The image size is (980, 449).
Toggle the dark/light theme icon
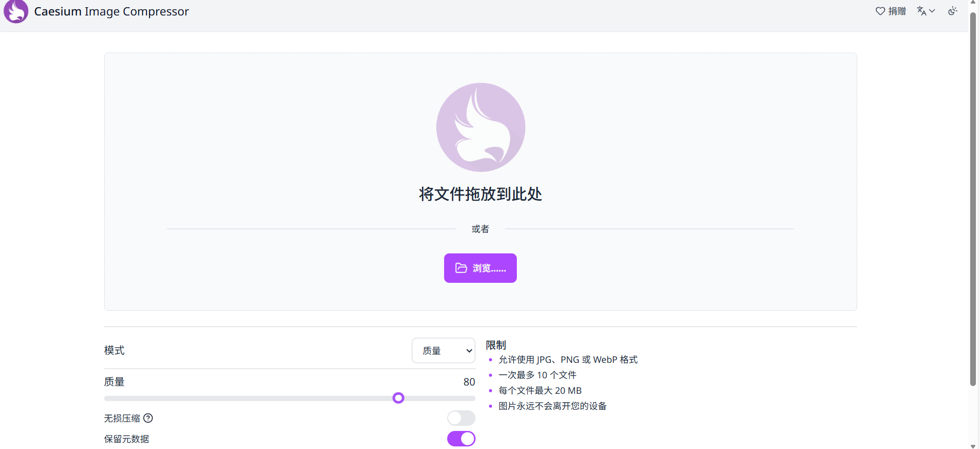[x=953, y=11]
